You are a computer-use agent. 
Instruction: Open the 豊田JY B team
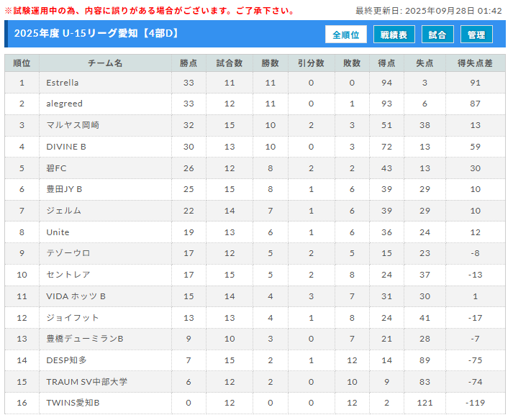coord(64,189)
